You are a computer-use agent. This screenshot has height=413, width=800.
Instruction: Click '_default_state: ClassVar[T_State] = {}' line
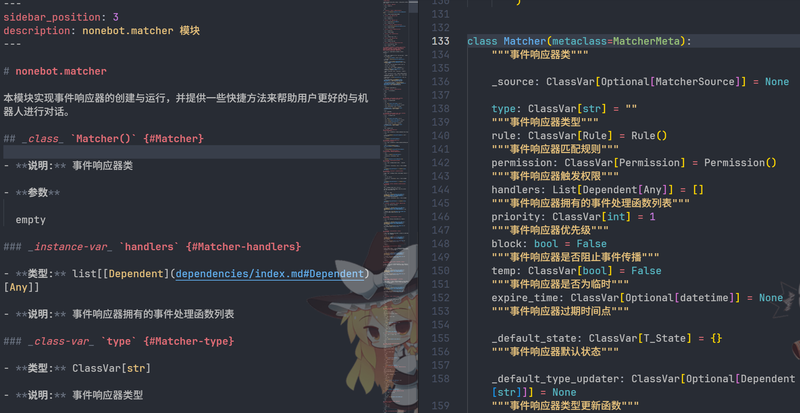tap(607, 338)
